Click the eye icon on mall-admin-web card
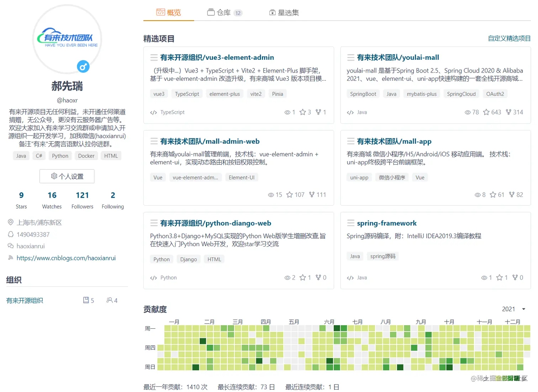This screenshot has height=392, width=538. 271,195
